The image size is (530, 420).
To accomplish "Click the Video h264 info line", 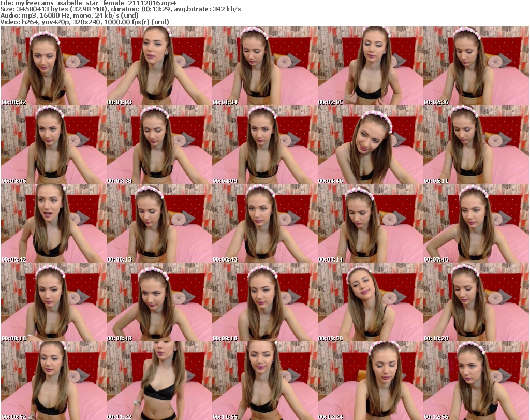I will (84, 22).
